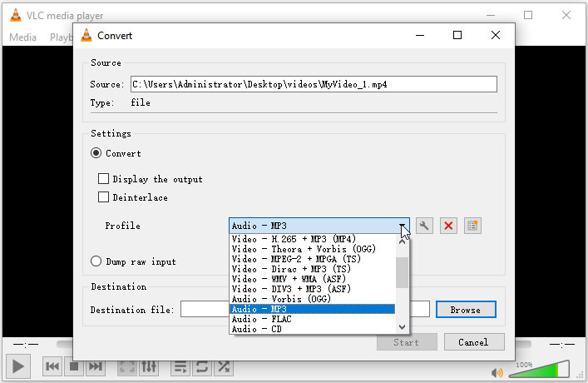The image size is (588, 383).
Task: Skip to next media in VLC
Action: tap(96, 366)
